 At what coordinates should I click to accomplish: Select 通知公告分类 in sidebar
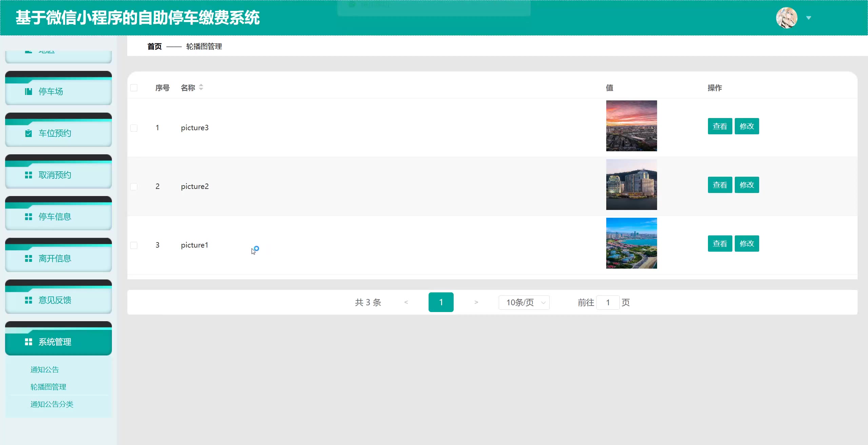(x=52, y=404)
